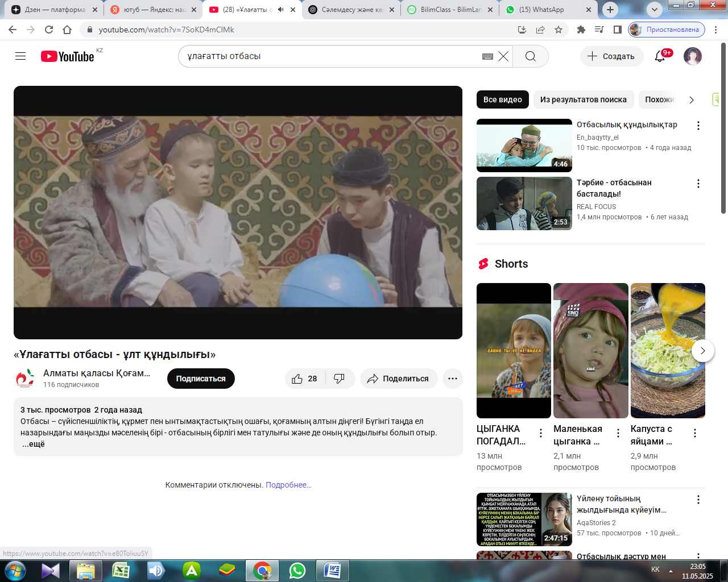Subscribe to the channel with Подписаться

tap(201, 379)
